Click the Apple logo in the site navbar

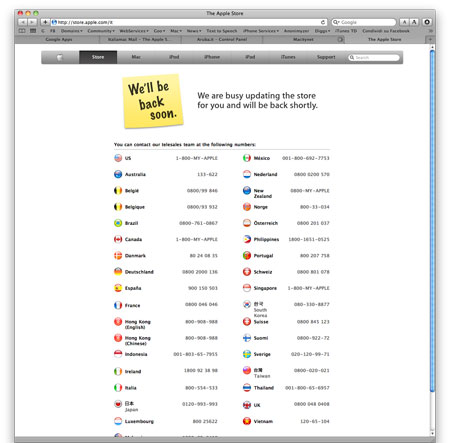[x=60, y=57]
